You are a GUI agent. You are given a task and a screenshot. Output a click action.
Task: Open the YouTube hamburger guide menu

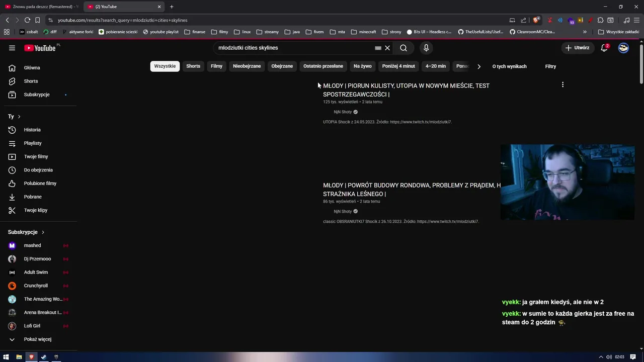click(x=12, y=48)
